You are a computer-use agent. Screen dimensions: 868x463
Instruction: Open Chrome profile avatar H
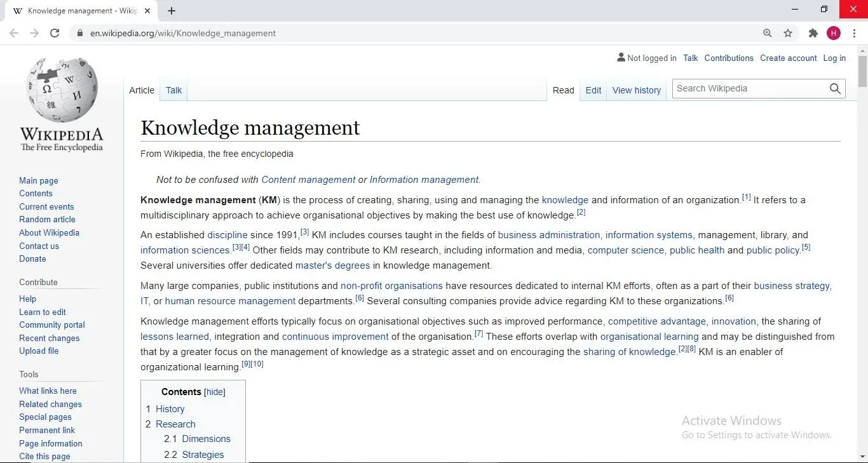pos(834,33)
